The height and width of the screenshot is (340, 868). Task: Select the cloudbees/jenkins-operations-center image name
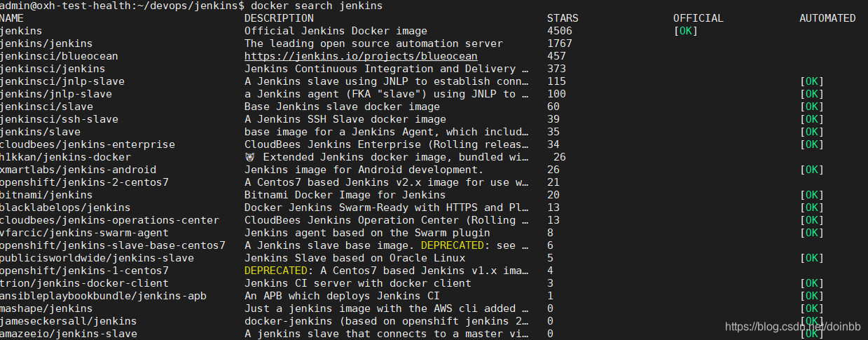pos(109,220)
